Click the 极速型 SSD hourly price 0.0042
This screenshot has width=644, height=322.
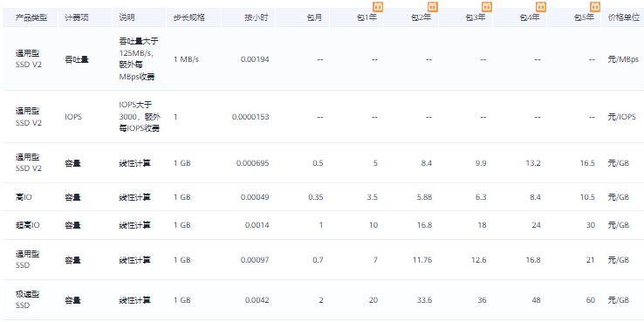(257, 301)
